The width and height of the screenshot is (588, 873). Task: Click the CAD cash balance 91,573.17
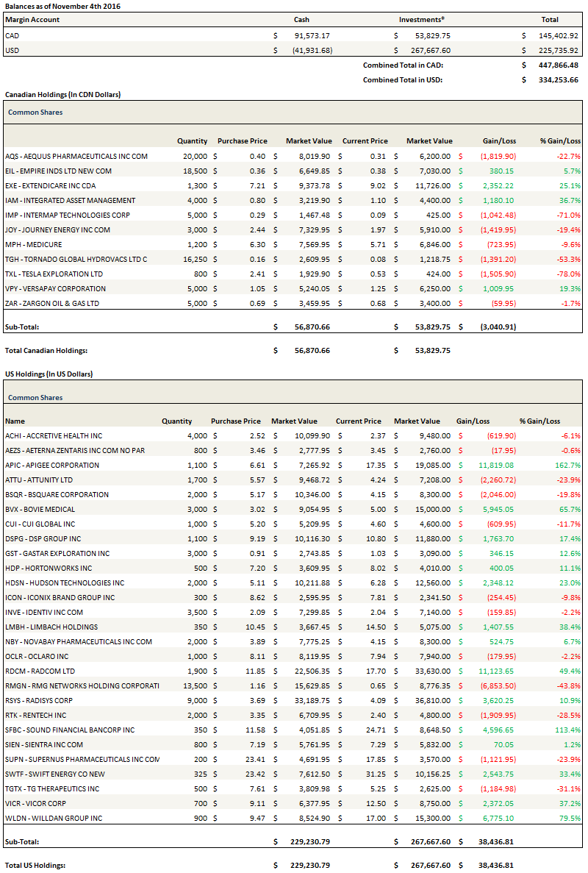click(x=312, y=35)
